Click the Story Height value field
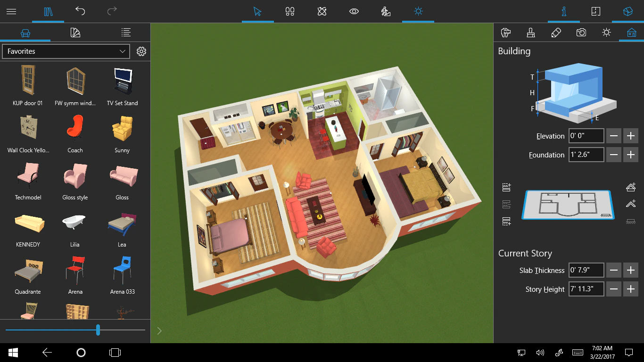644x362 pixels. coord(586,289)
